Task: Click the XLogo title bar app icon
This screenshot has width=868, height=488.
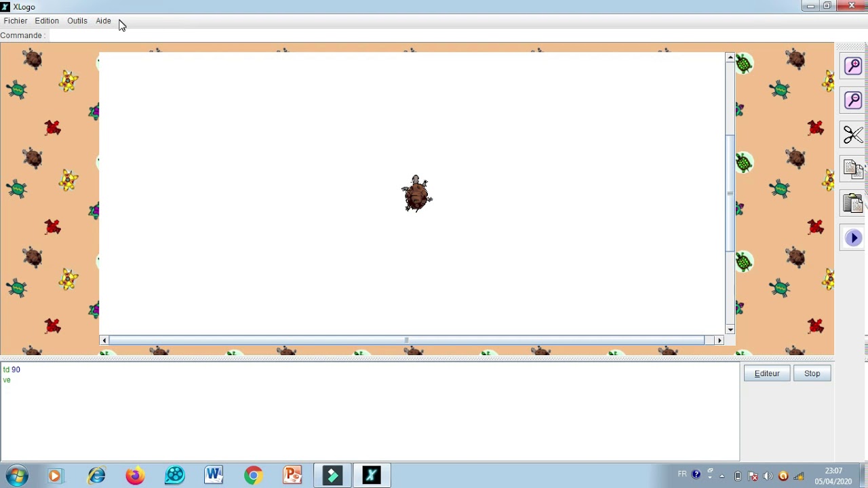Action: (5, 7)
